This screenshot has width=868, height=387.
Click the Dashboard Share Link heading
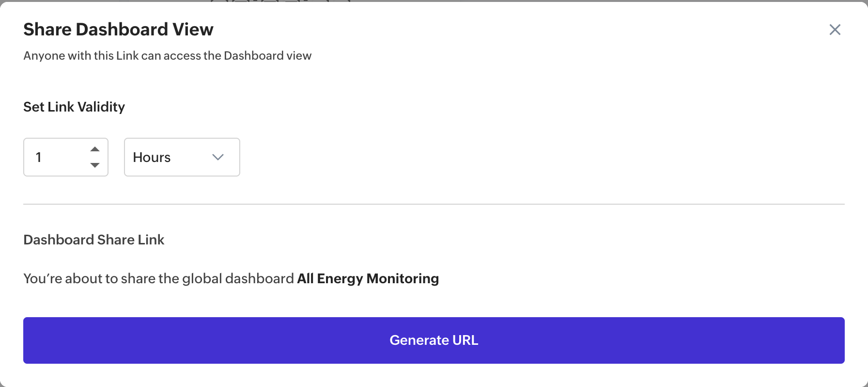click(x=94, y=240)
